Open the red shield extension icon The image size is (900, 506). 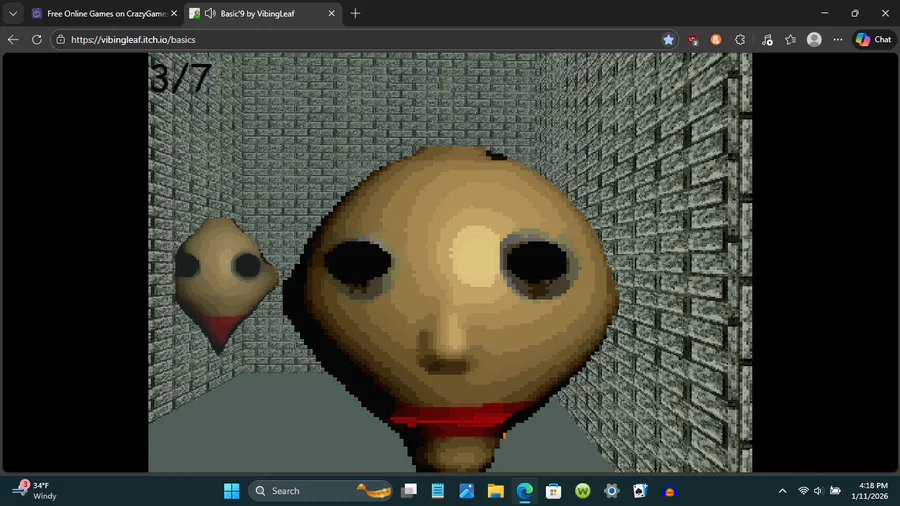coord(693,40)
